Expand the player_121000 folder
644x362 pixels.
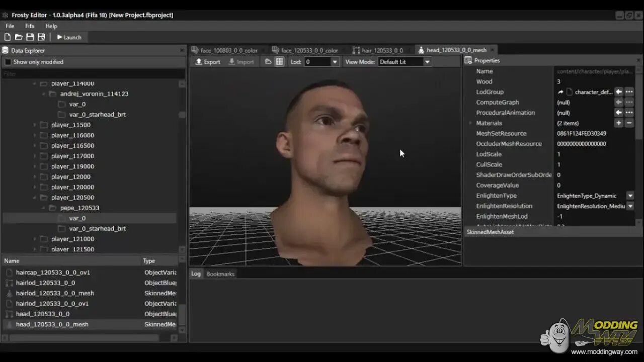click(35, 239)
